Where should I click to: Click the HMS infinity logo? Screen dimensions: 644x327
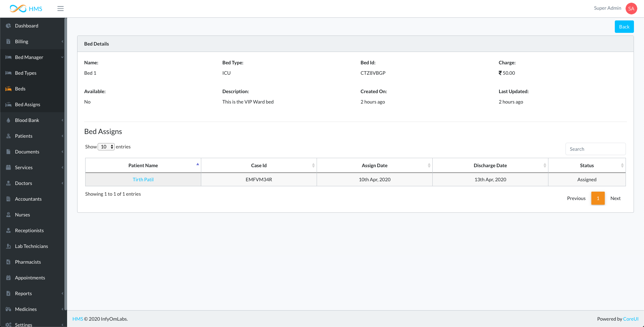pos(18,9)
